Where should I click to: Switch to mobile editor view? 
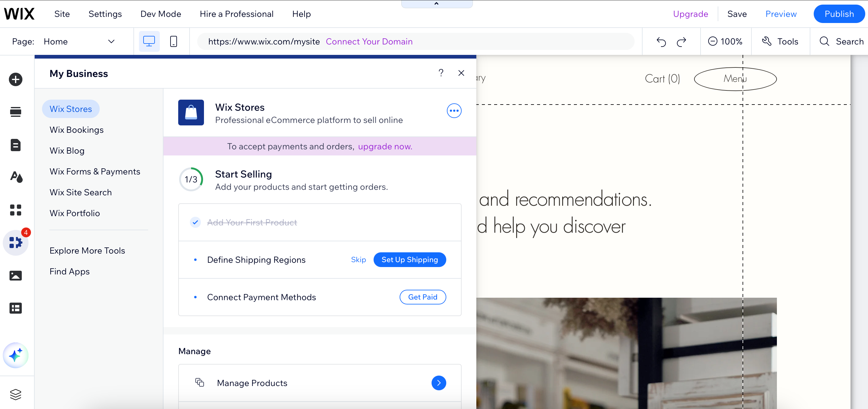pyautogui.click(x=174, y=41)
